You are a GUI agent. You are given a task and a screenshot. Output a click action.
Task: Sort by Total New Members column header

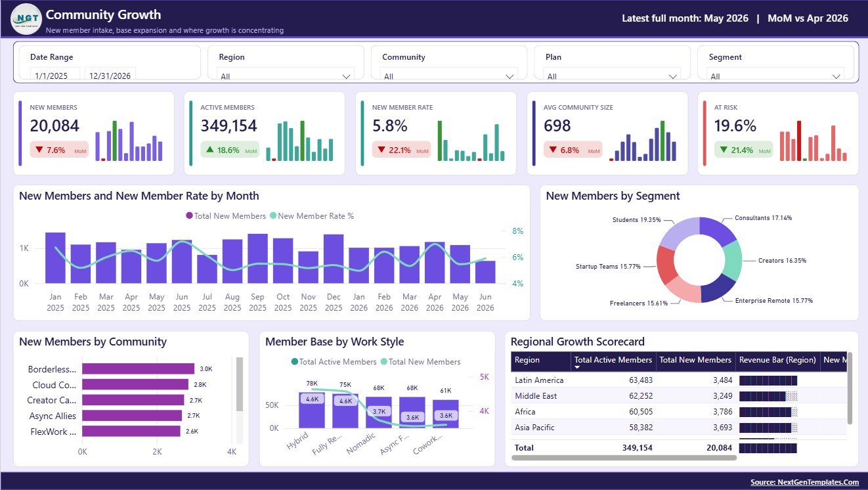click(x=695, y=361)
